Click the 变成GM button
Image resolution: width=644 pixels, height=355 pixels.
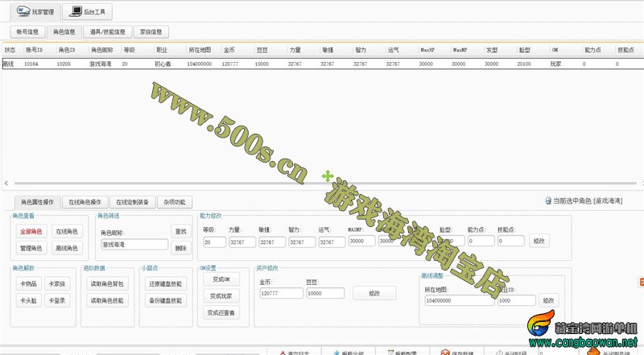[221, 279]
